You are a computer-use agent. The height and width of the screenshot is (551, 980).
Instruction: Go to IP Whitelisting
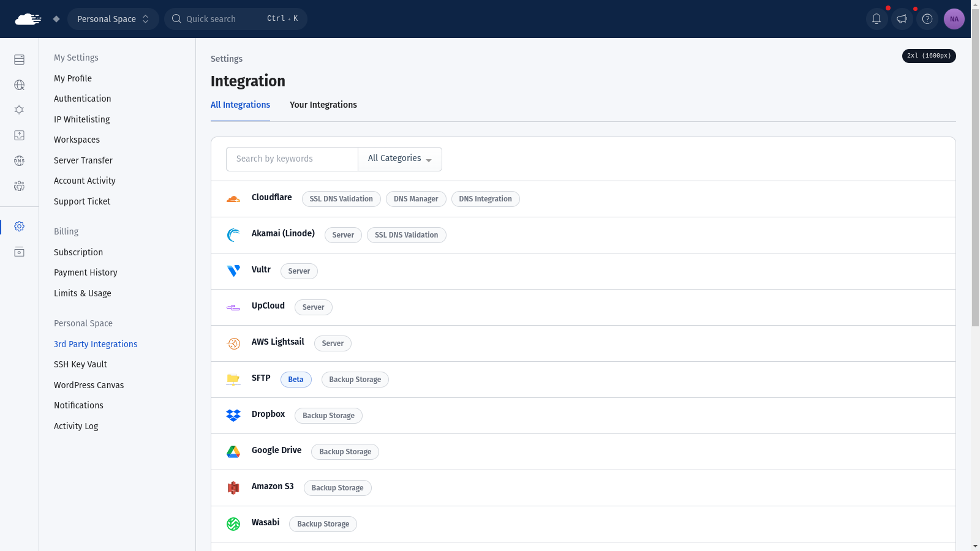82,119
